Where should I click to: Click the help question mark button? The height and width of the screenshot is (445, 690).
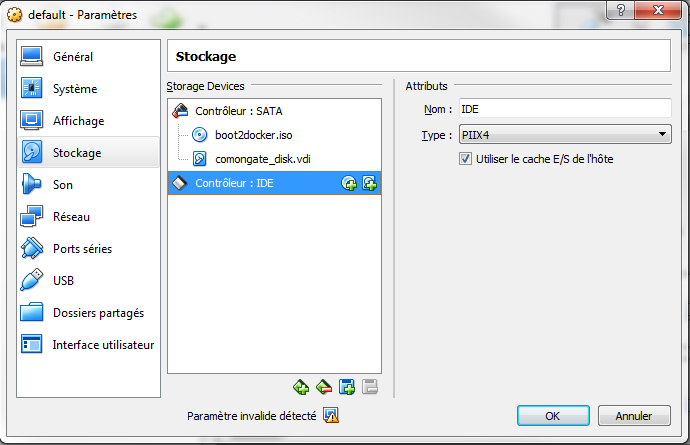tap(621, 10)
